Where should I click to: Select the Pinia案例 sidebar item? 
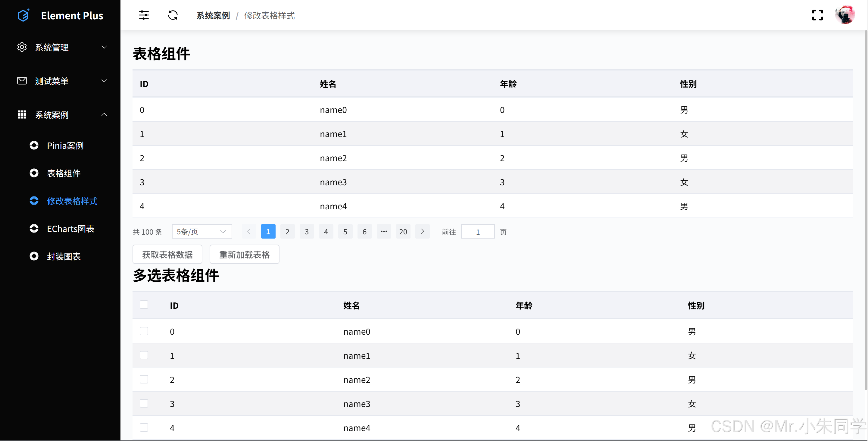pos(65,145)
